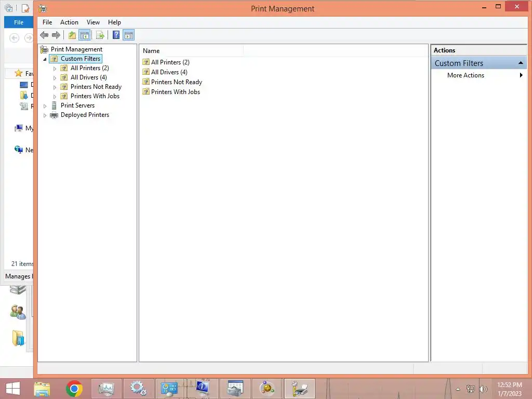Screen dimensions: 532x399
Task: Click the Deployed Printers printer icon
Action: tap(54, 115)
